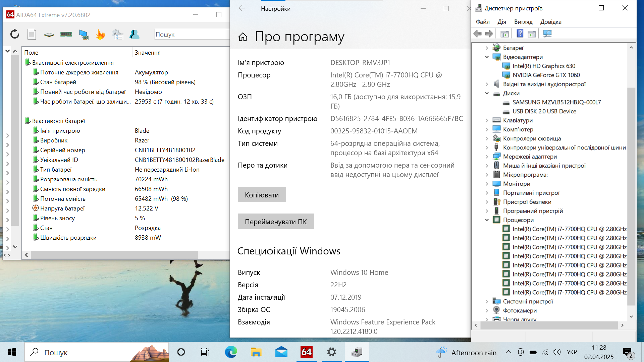Click the AIDA64 refresh icon

click(x=15, y=34)
